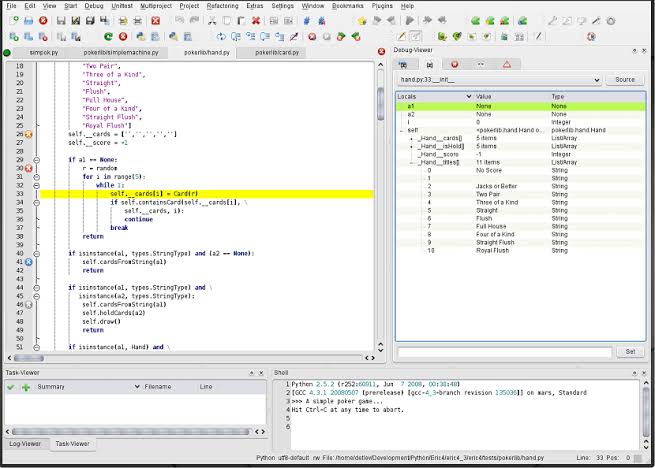655x468 pixels.
Task: Click the variable filter input field beside Set
Action: [504, 352]
